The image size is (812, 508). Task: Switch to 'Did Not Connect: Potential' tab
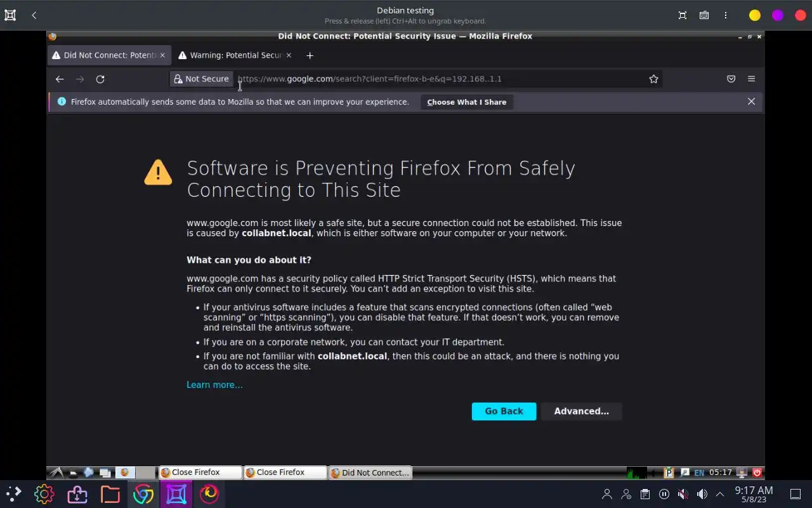click(109, 55)
